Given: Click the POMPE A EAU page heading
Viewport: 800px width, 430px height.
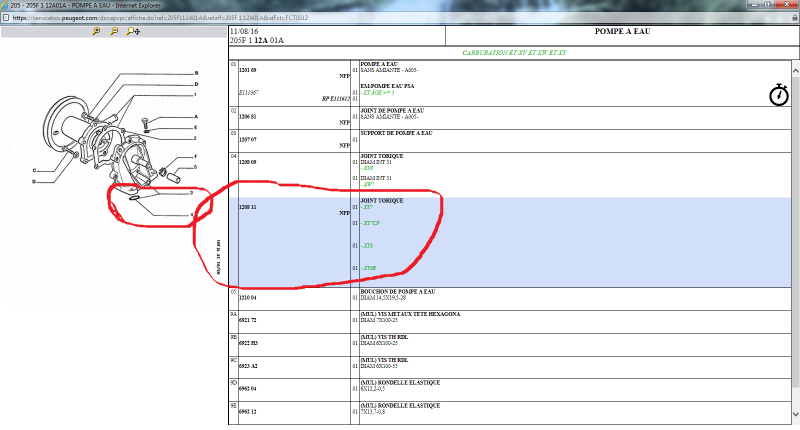Looking at the screenshot, I should (622, 32).
